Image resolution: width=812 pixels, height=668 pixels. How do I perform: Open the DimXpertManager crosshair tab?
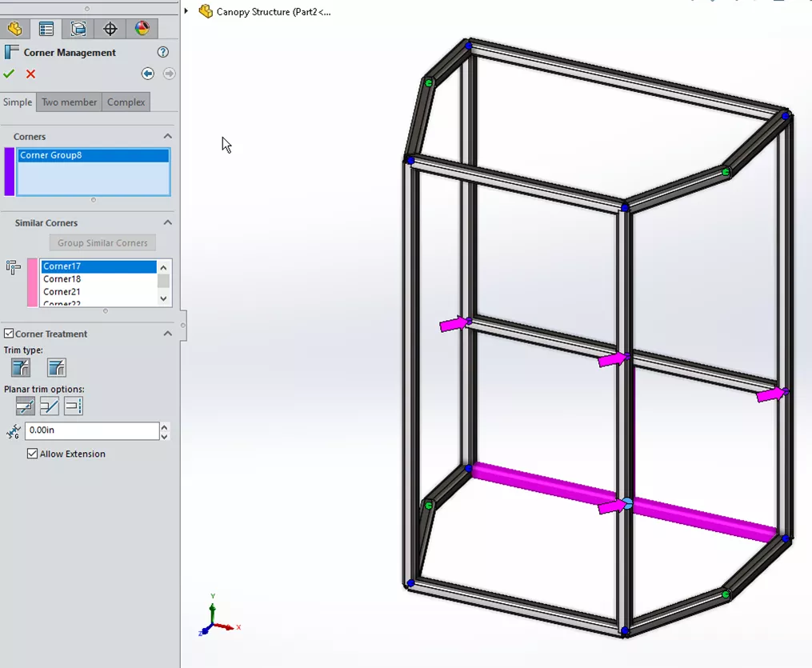110,30
